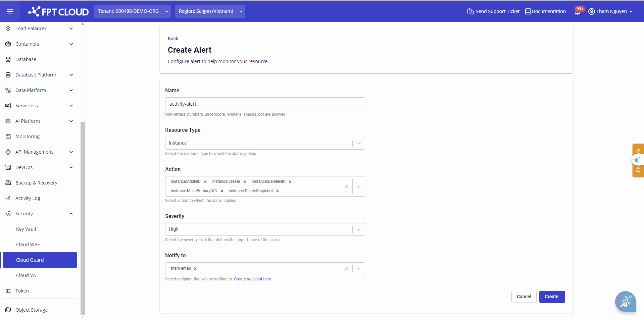Remove instance:DeleteNIC action tag
The height and width of the screenshot is (320, 644).
pyautogui.click(x=290, y=182)
